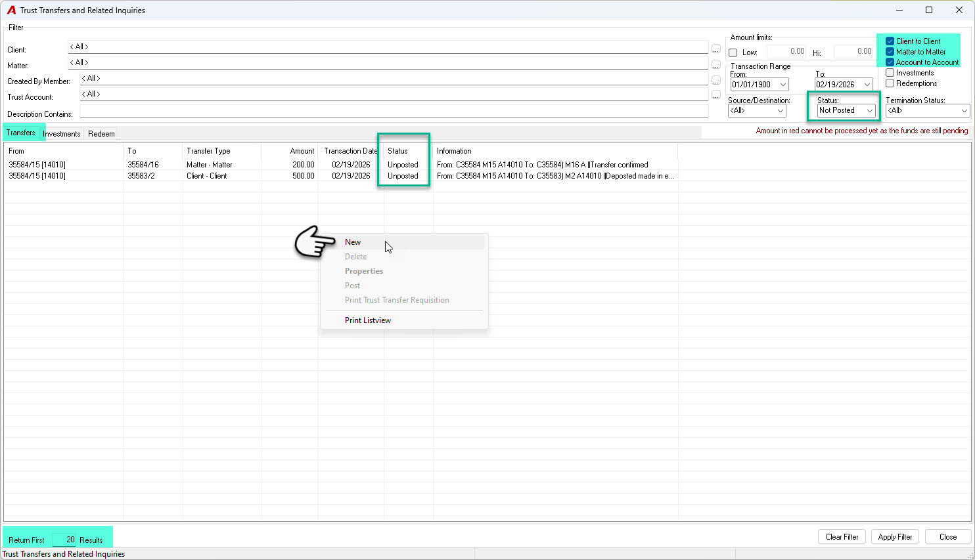
Task: Click the Matter filter input field
Action: (x=388, y=63)
